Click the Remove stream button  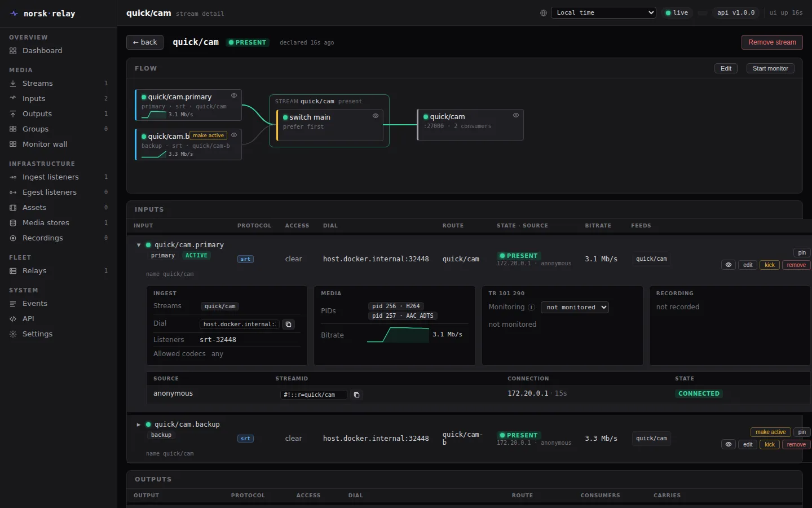(772, 42)
